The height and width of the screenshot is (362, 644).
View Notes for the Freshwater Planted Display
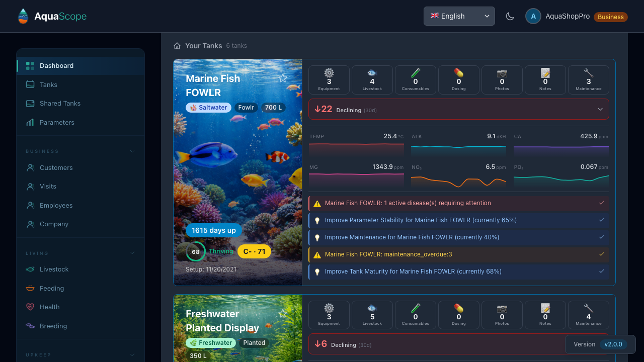(x=545, y=315)
